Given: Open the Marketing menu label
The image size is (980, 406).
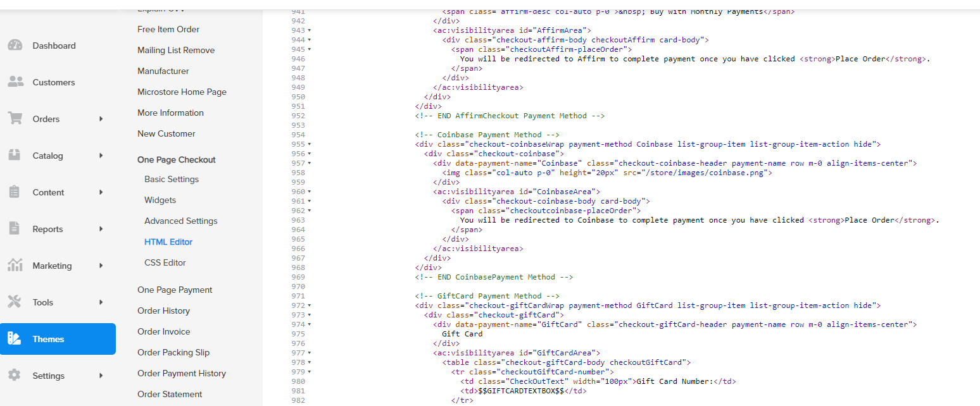Looking at the screenshot, I should click(52, 266).
